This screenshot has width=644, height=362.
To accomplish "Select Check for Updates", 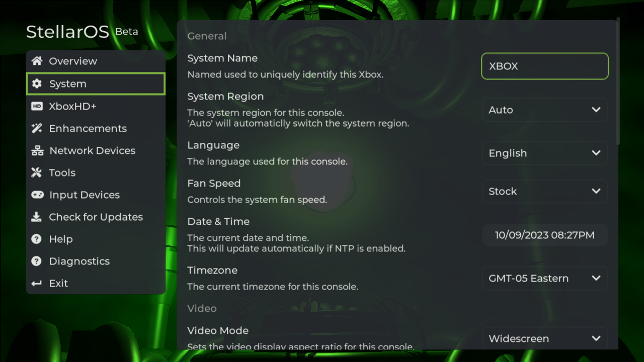I will tap(96, 217).
